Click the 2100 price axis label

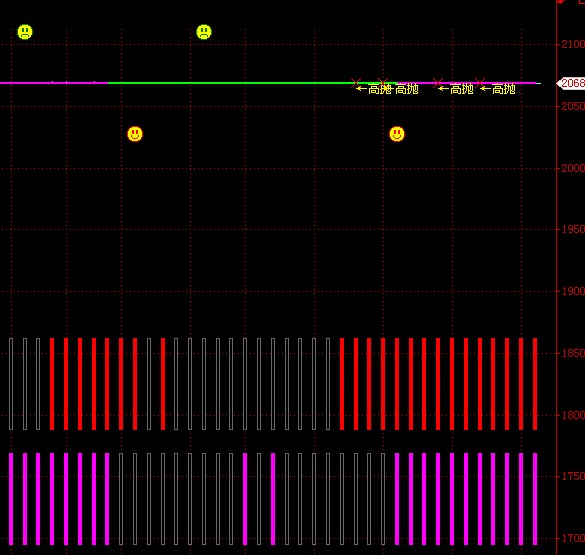coord(573,44)
